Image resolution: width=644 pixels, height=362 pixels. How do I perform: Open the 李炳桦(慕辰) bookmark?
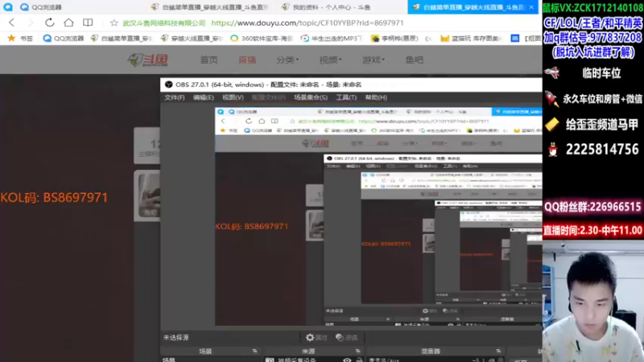394,38
